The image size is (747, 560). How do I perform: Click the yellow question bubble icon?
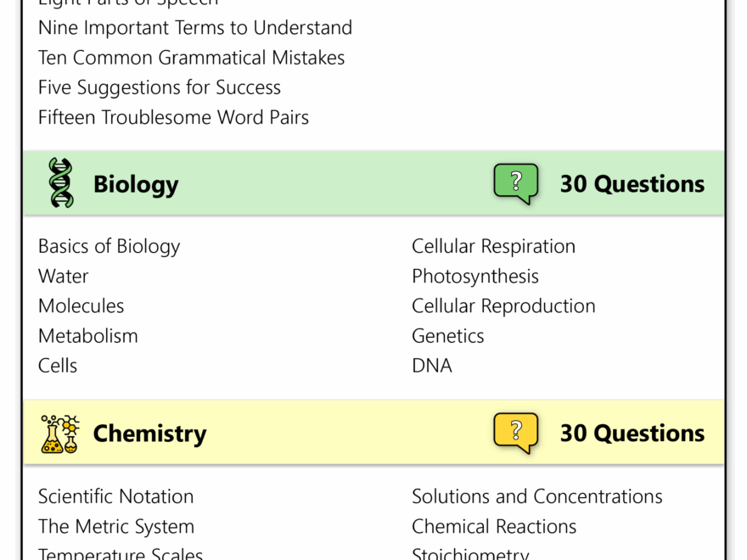pos(516,433)
